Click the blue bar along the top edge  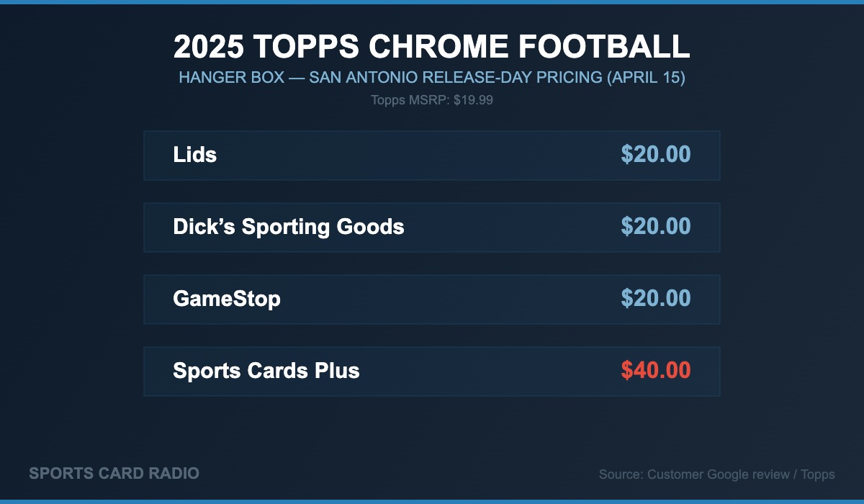[432, 2]
